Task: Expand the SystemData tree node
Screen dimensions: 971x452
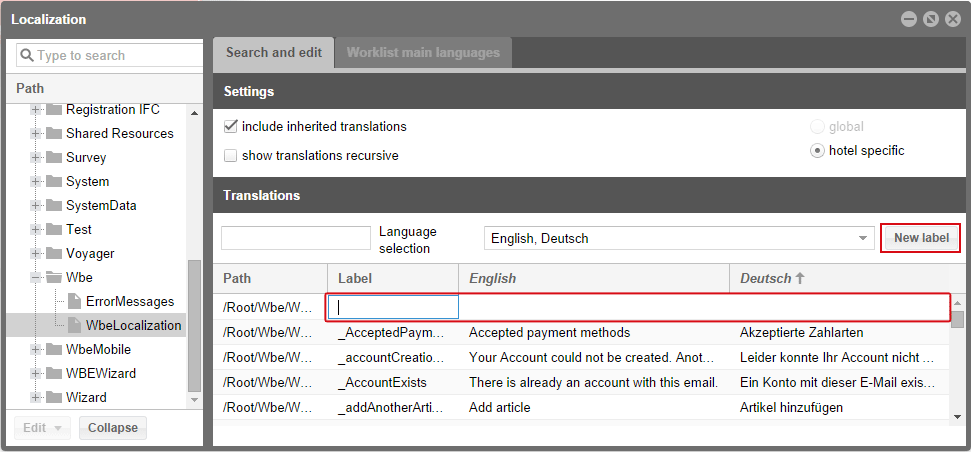Action: [37, 205]
